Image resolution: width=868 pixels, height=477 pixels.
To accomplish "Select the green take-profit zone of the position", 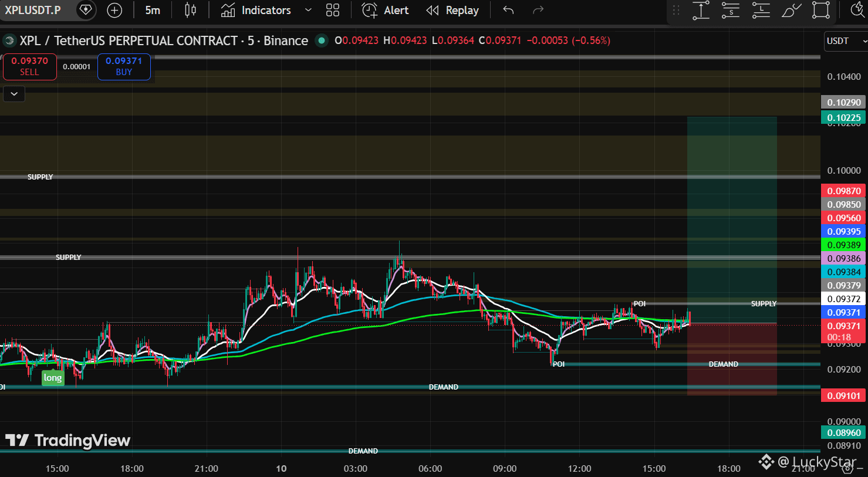I will pos(732,220).
